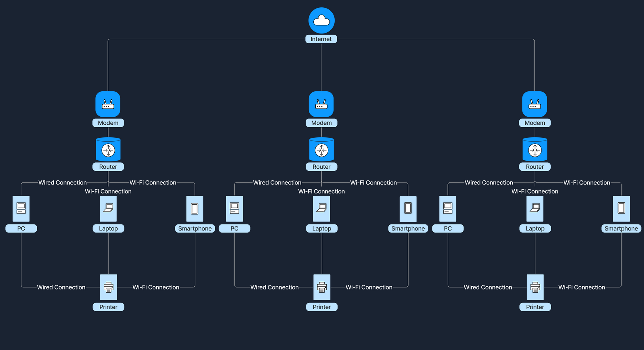Select the rightmost Printer icon

click(535, 287)
